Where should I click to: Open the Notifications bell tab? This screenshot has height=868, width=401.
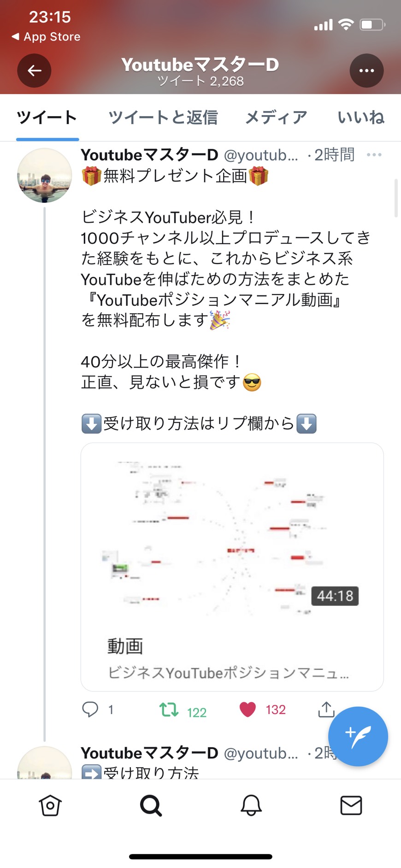251,805
